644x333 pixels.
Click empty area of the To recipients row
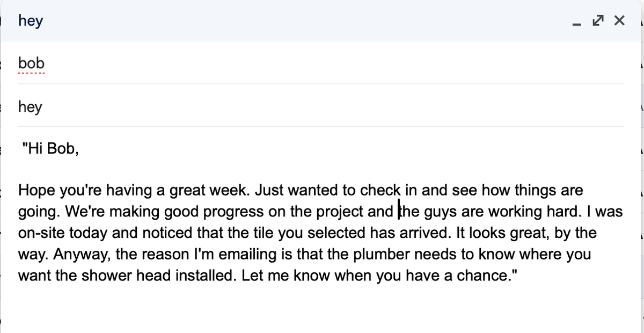333,63
